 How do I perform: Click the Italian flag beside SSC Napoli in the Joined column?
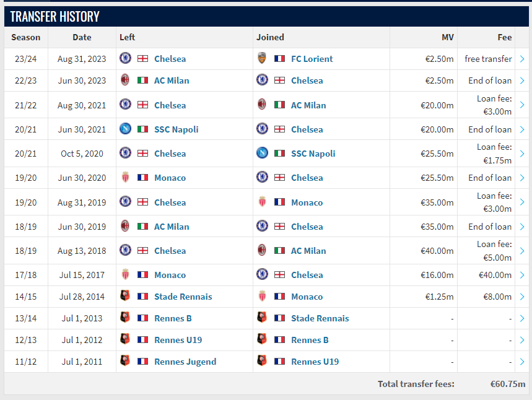(x=279, y=154)
